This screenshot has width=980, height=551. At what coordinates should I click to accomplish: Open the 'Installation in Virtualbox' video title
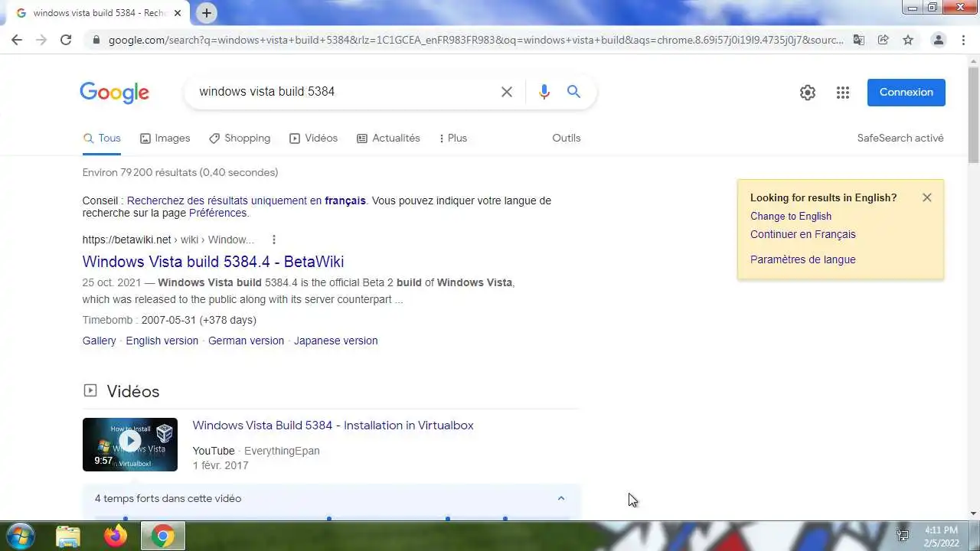click(333, 425)
